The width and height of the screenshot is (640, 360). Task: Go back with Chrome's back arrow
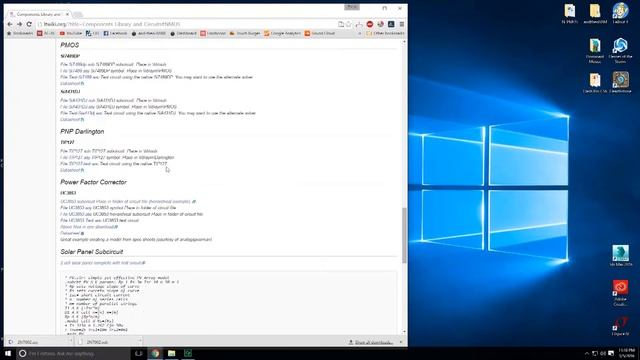pyautogui.click(x=10, y=24)
